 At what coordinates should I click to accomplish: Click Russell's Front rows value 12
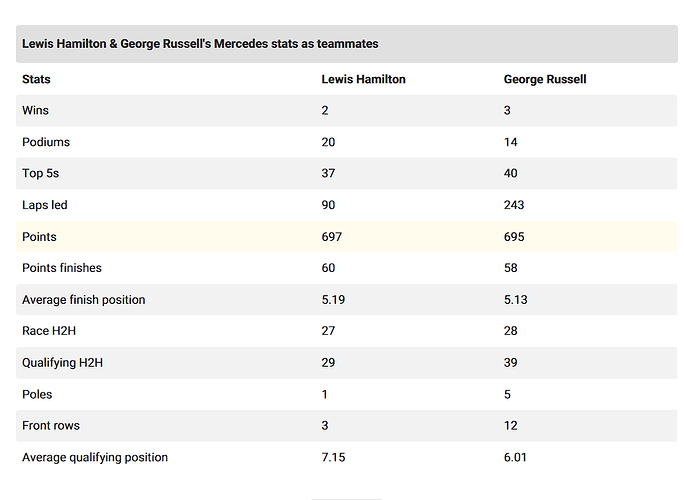pos(510,426)
